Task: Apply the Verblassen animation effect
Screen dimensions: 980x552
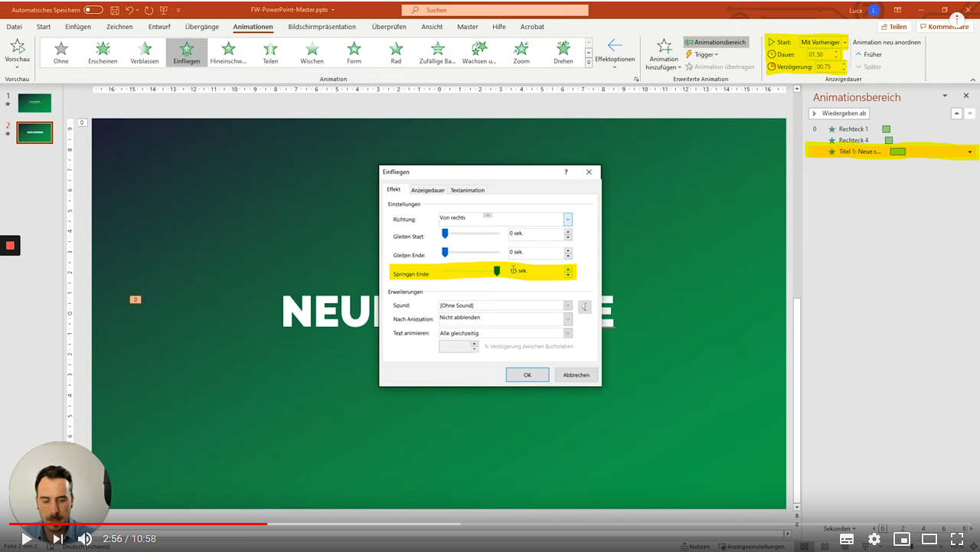Action: pos(145,53)
